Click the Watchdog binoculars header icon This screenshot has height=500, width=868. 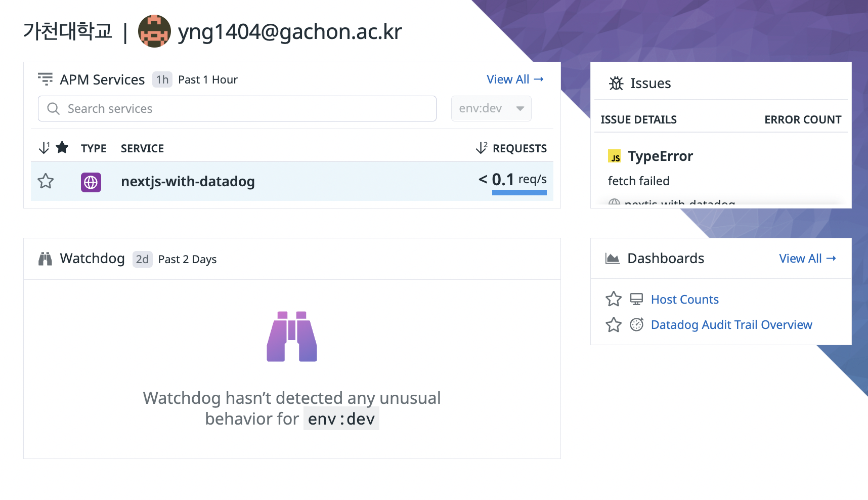pyautogui.click(x=45, y=259)
